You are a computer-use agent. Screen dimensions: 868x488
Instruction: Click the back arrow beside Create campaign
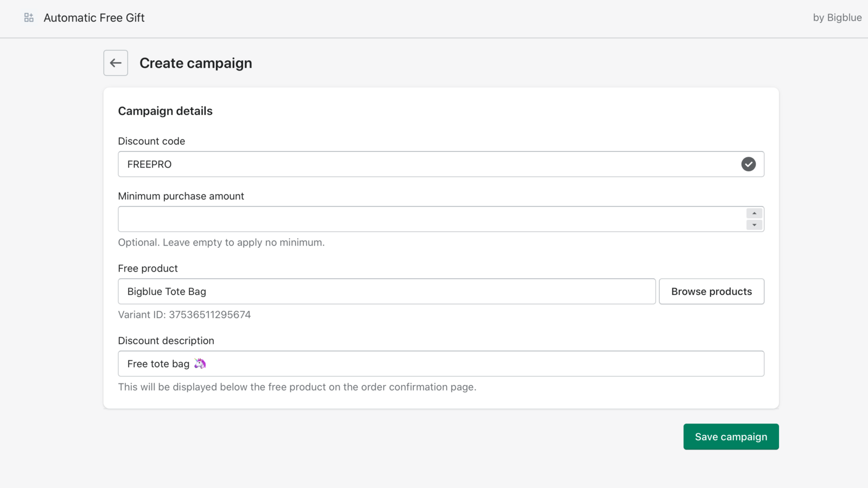click(115, 63)
